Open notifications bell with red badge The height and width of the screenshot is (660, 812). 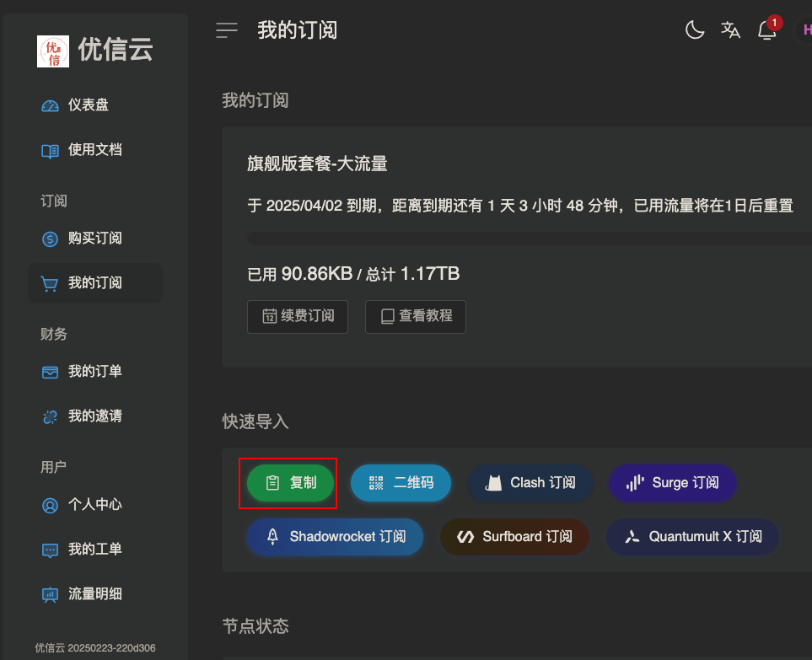(x=766, y=30)
